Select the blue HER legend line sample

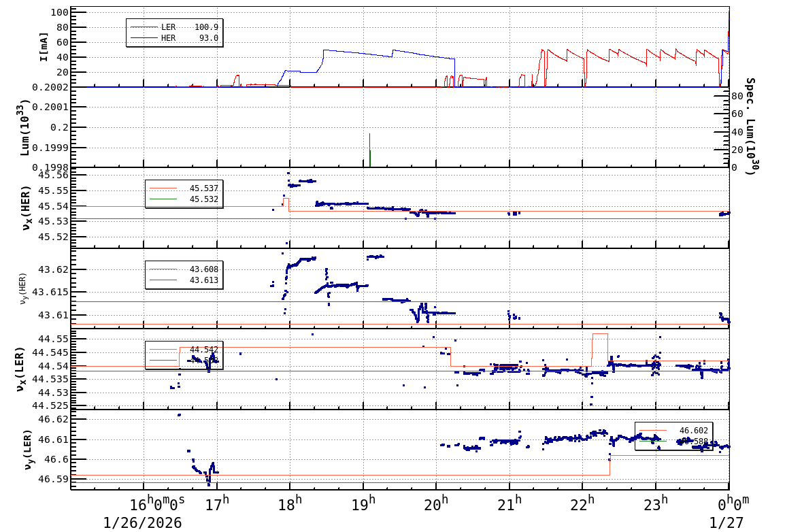(144, 38)
